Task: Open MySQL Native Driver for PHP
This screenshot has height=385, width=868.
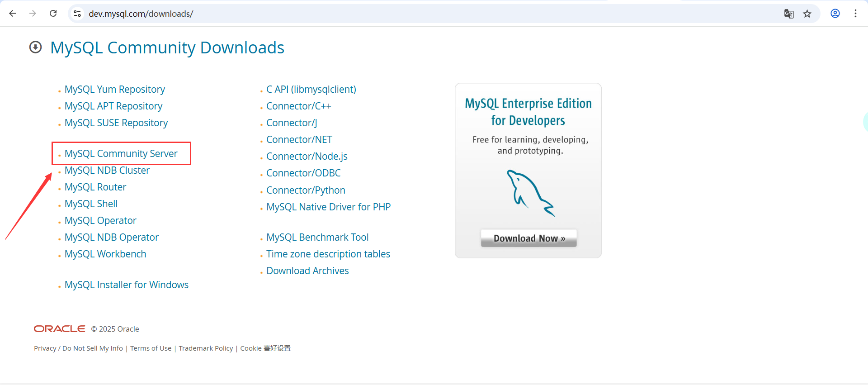Action: click(329, 207)
